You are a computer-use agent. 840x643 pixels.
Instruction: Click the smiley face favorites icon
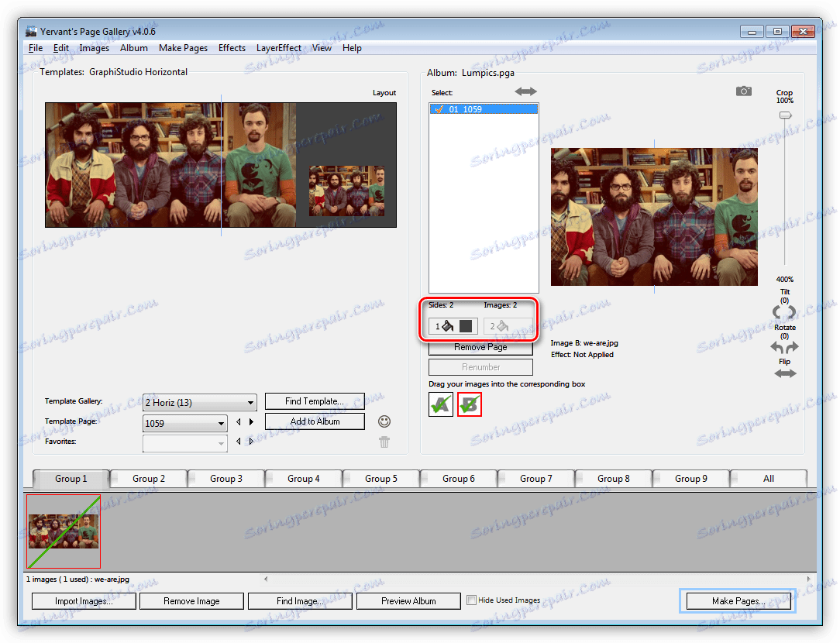(384, 421)
